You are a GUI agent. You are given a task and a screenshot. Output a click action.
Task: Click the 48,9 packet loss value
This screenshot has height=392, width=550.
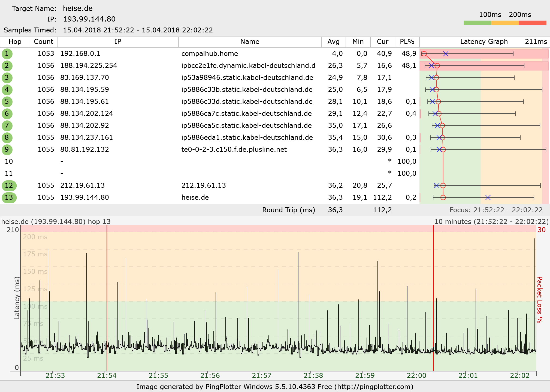[409, 54]
